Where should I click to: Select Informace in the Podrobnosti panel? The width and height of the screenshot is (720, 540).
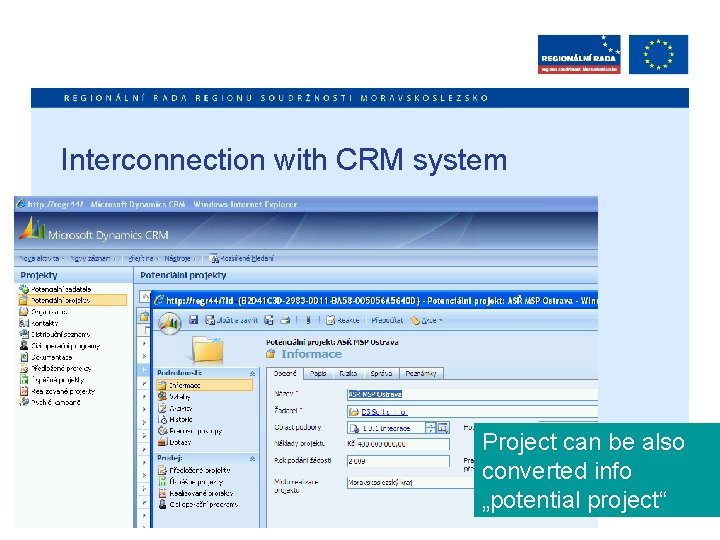(x=205, y=385)
